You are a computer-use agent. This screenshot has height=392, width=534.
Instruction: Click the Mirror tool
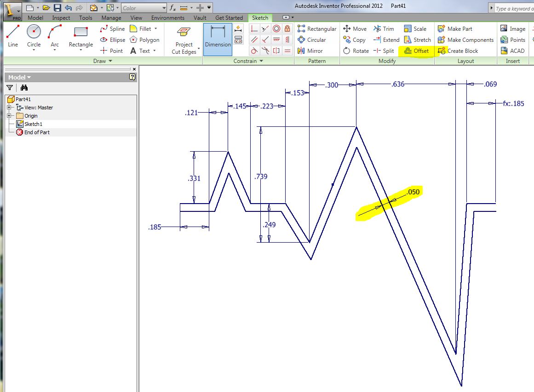(310, 51)
